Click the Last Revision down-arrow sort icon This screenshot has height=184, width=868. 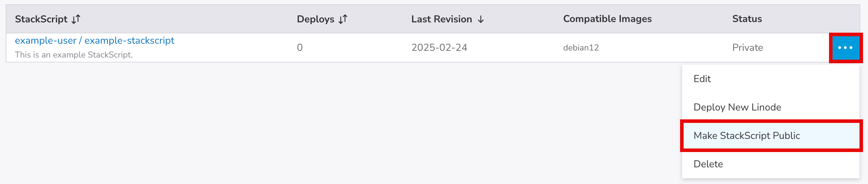pos(481,19)
